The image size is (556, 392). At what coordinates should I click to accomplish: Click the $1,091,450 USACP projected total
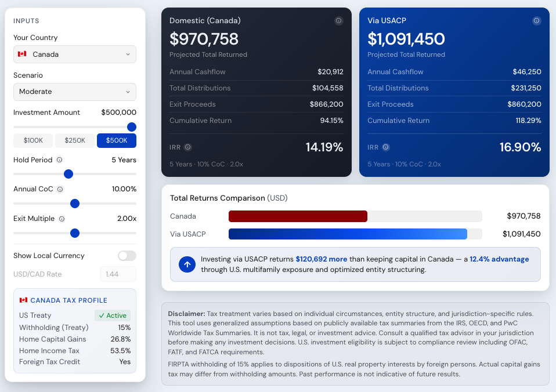coord(406,39)
